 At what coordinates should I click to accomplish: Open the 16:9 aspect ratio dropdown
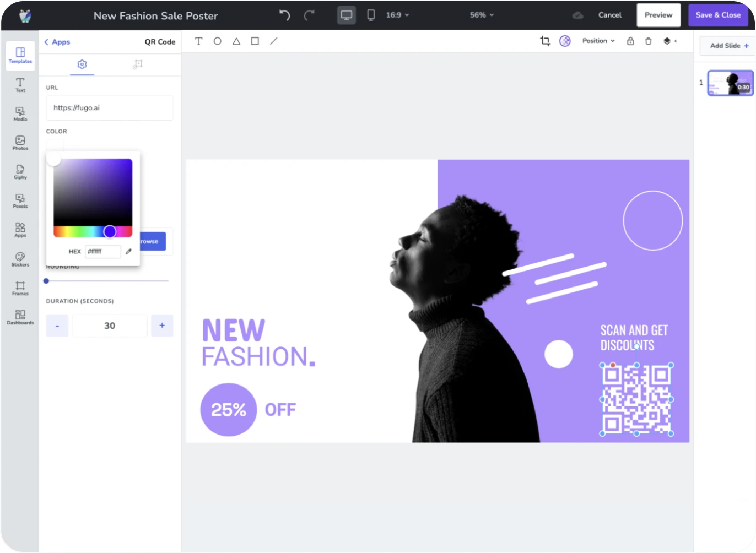pyautogui.click(x=397, y=15)
